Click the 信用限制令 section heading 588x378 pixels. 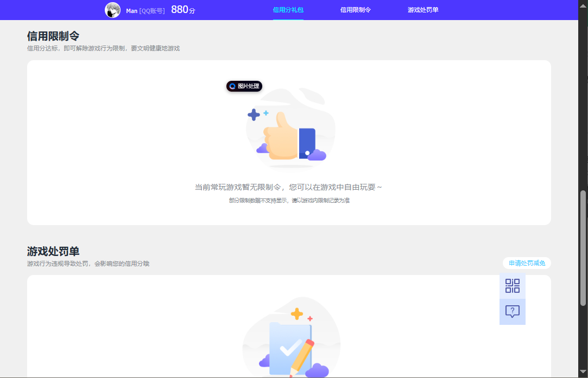point(53,36)
